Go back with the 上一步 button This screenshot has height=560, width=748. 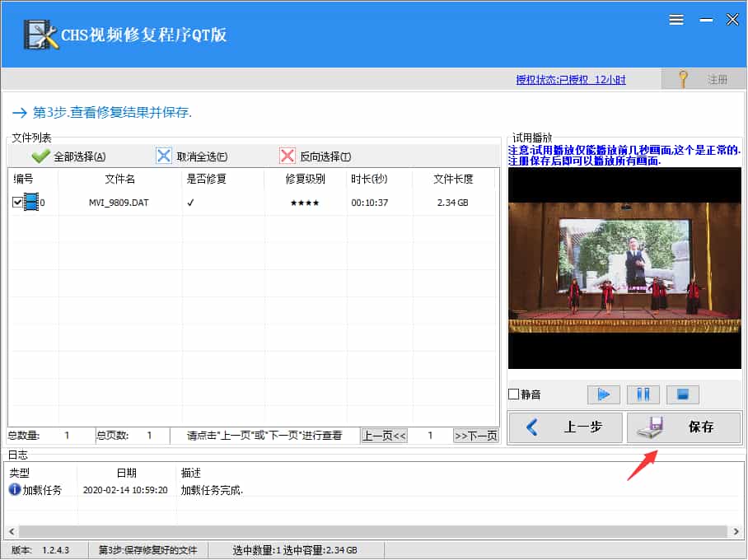[x=565, y=427]
